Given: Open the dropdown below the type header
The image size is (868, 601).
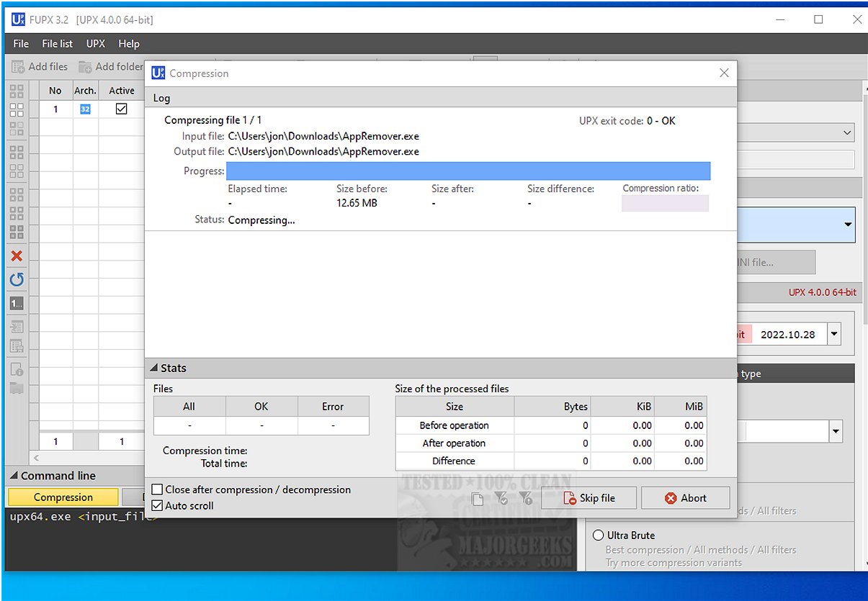Looking at the screenshot, I should (x=836, y=432).
